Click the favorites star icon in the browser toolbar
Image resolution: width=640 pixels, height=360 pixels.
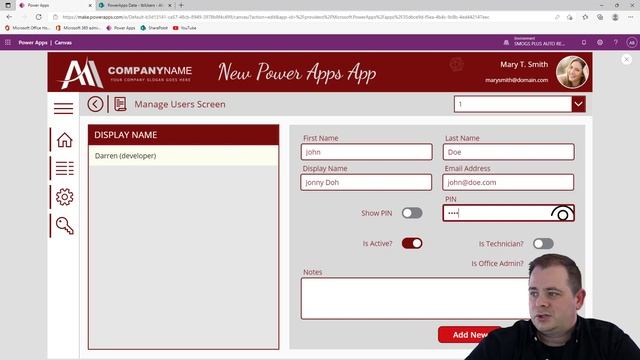click(585, 17)
